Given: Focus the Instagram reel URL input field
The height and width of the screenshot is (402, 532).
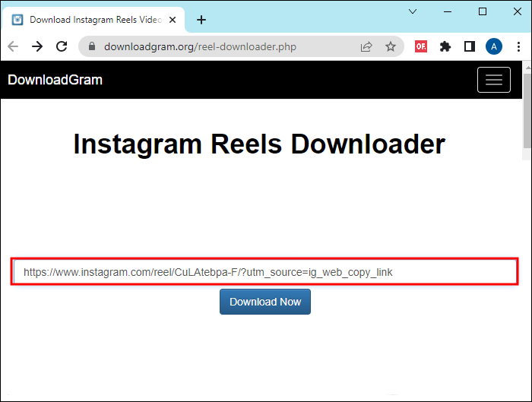Looking at the screenshot, I should pos(264,272).
